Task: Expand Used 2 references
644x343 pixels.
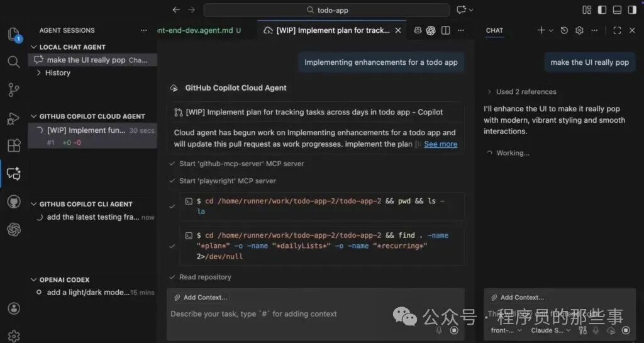Action: click(x=522, y=92)
